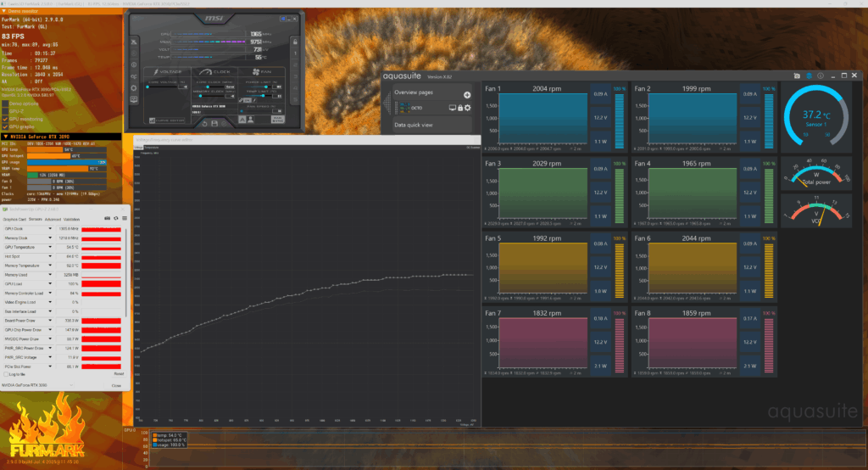Switch to GPU-Z Advanced tab
Viewport: 868px width, 470px height.
pos(53,220)
